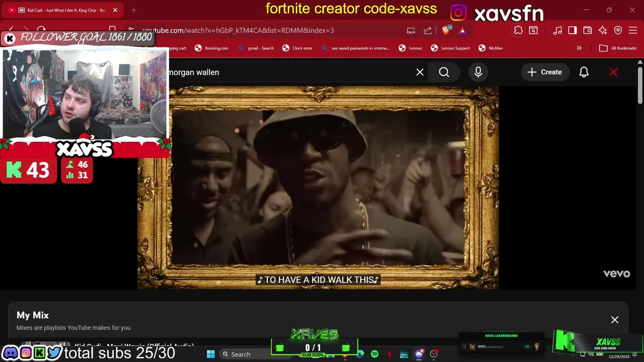
Task: Open the Clock error bookmark
Action: (x=297, y=48)
